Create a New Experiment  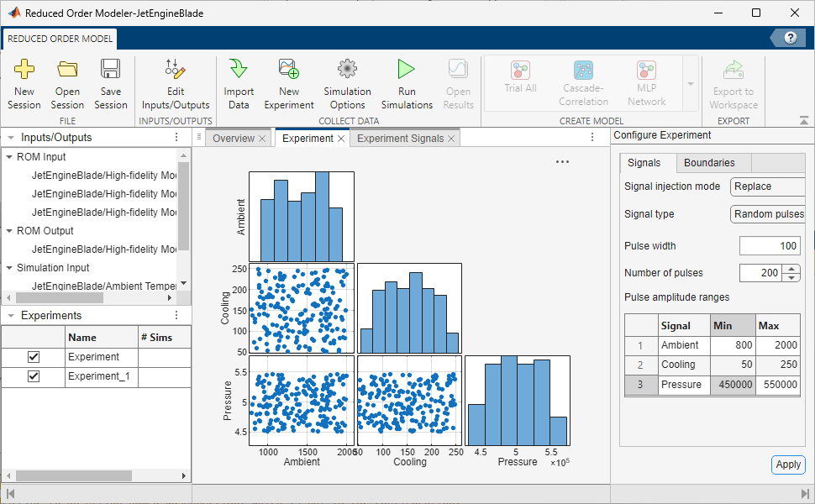pos(288,81)
